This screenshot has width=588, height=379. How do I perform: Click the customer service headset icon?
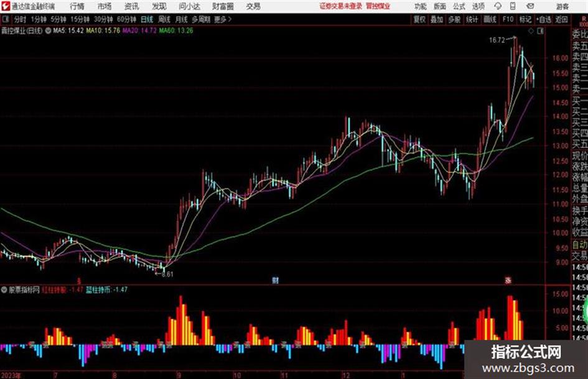[x=498, y=6]
